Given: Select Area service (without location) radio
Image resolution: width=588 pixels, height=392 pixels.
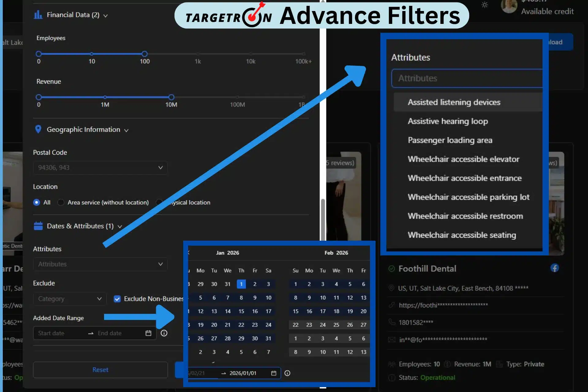Looking at the screenshot, I should click(x=61, y=202).
